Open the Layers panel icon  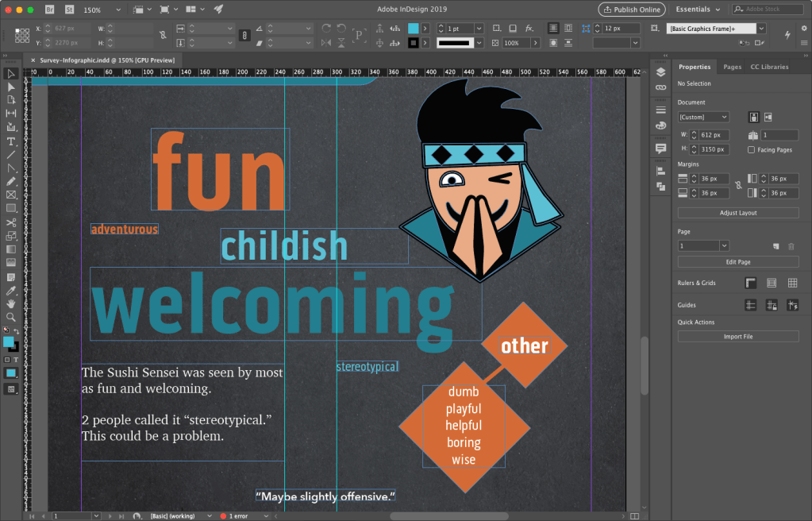tap(660, 71)
